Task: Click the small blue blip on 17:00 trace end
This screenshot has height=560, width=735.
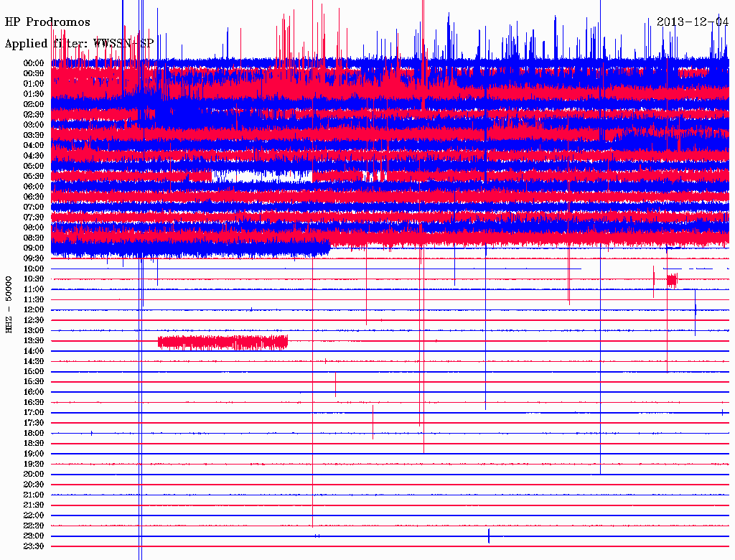Action: pyautogui.click(x=722, y=412)
